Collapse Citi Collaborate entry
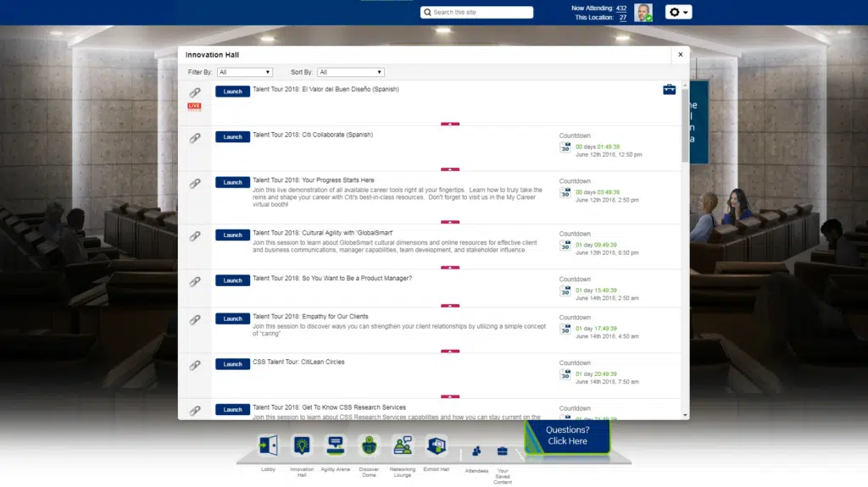Screen dimensions: 868x487 (x=450, y=169)
